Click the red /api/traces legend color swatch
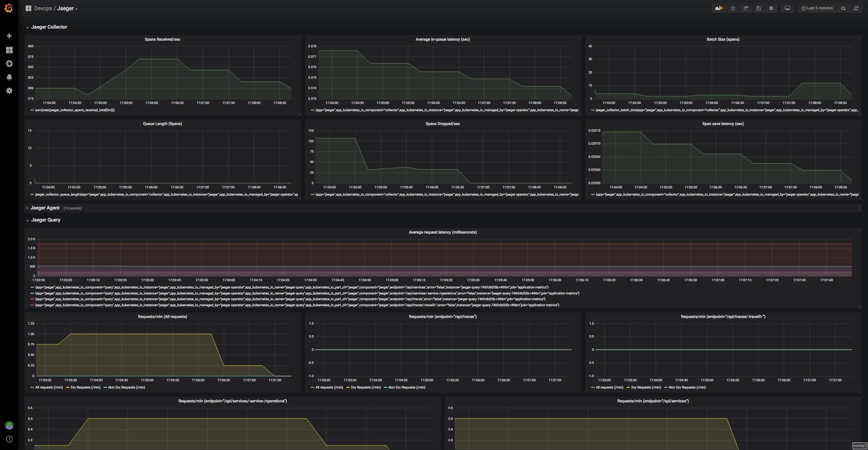 pos(32,299)
